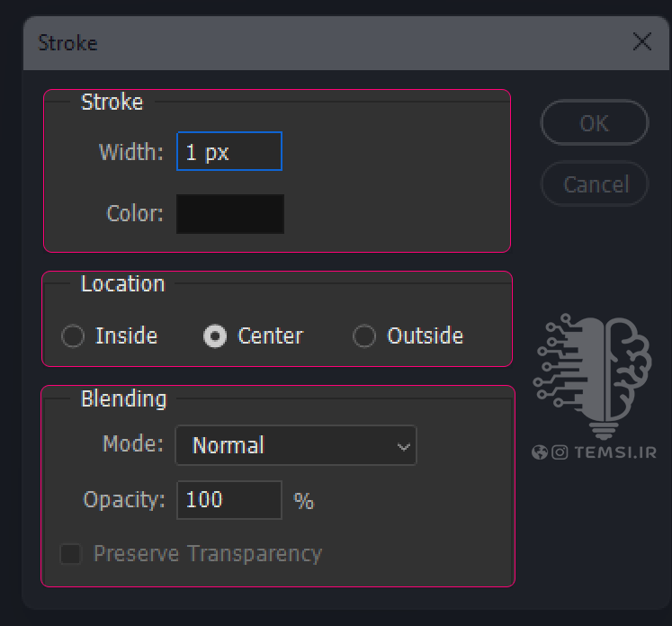The width and height of the screenshot is (672, 626).
Task: Select the Outside location radio button
Action: tap(364, 335)
